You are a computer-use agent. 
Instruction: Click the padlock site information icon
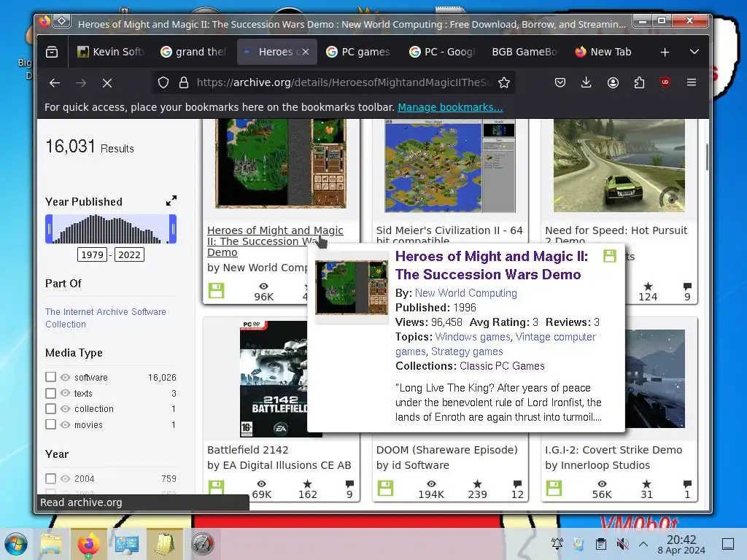coord(183,83)
